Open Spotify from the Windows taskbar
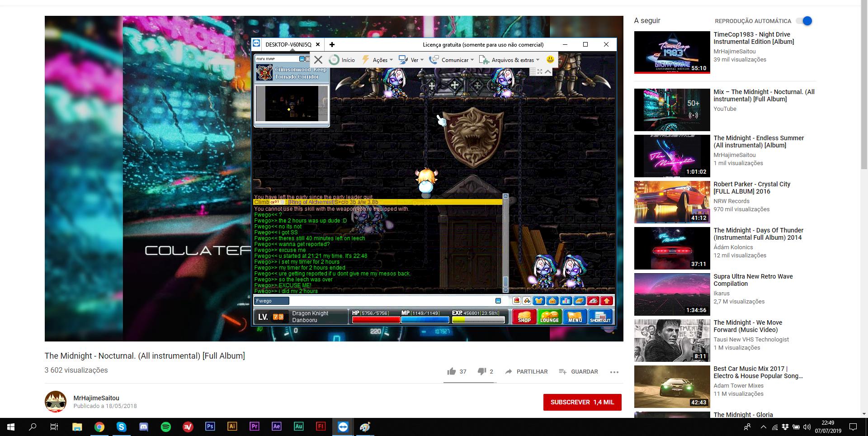Image resolution: width=868 pixels, height=436 pixels. [166, 427]
